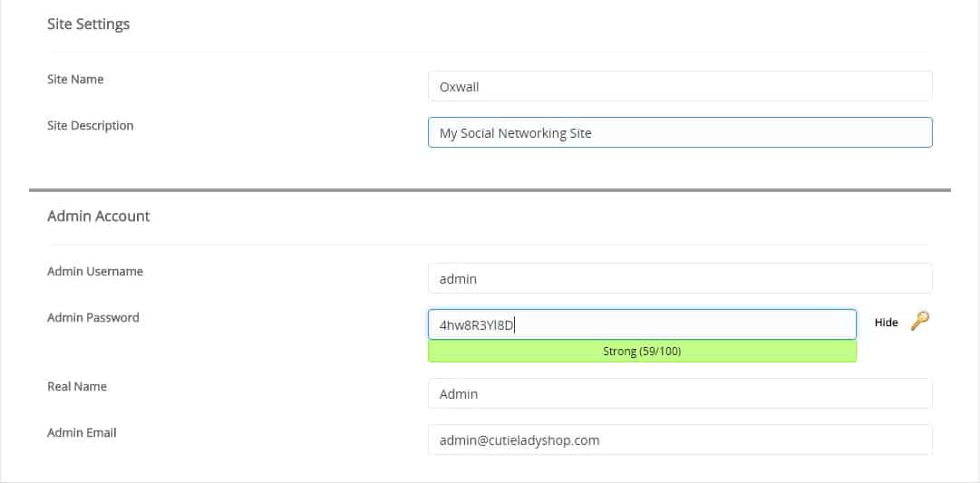Click the thin line under Admin Account heading
Screen dimensions: 980x483
(x=490, y=245)
